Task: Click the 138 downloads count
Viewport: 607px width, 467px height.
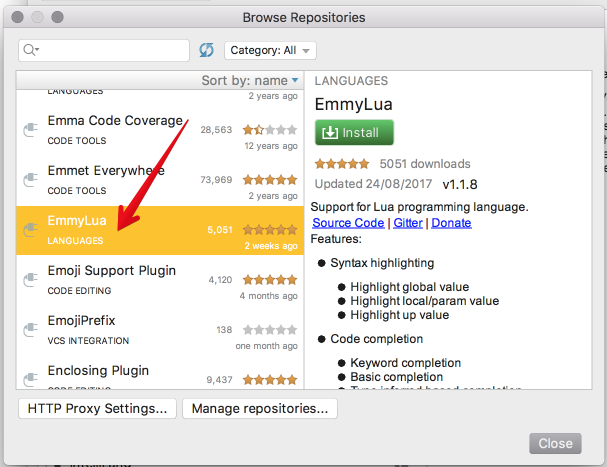Action: pyautogui.click(x=224, y=330)
